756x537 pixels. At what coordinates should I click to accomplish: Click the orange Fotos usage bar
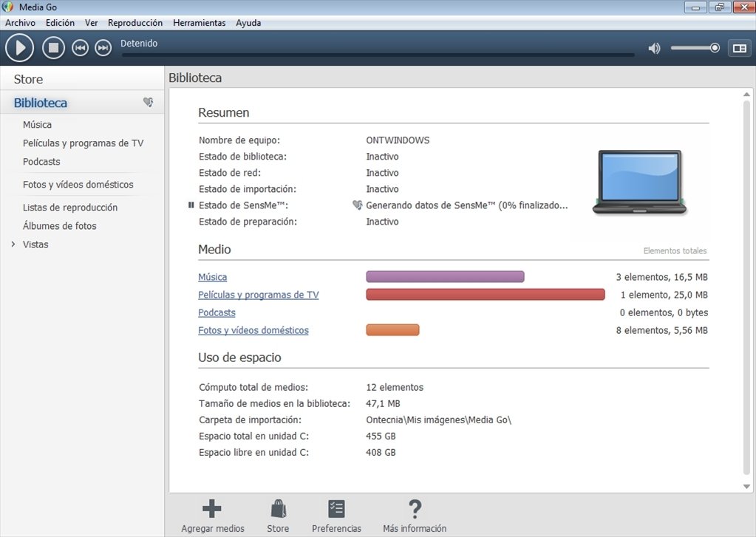[392, 330]
